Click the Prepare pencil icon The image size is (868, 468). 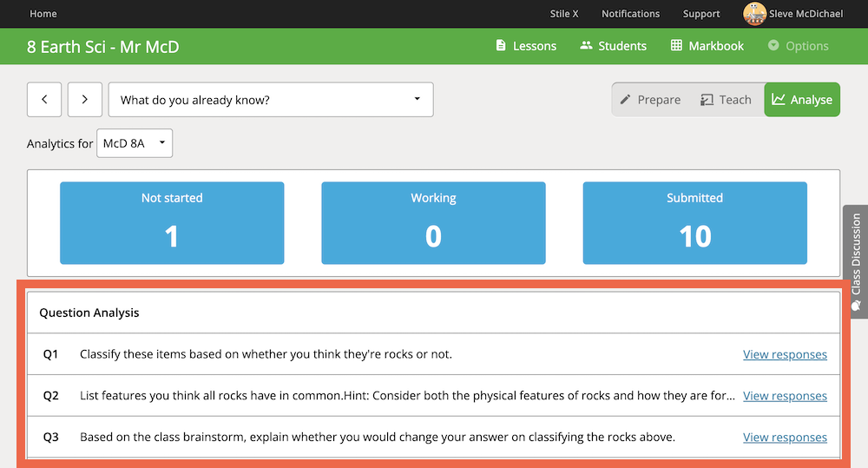625,100
